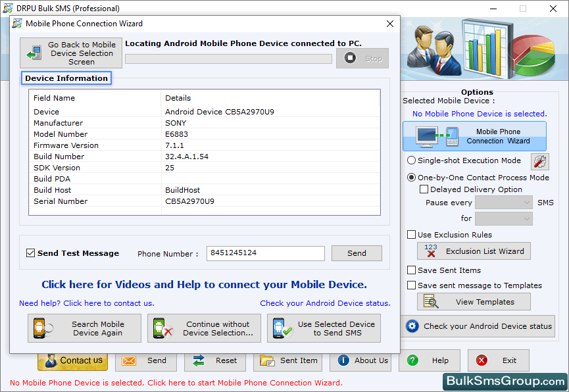Click the DRPU Bulk SMS title bar icon
This screenshot has height=392, width=569.
[8, 8]
